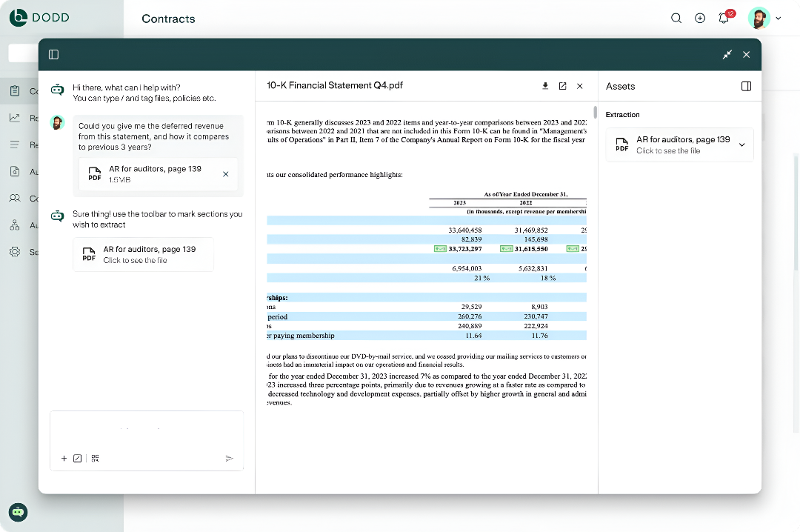Click the slash command icon in chat input
The height and width of the screenshot is (532, 800).
tap(77, 459)
